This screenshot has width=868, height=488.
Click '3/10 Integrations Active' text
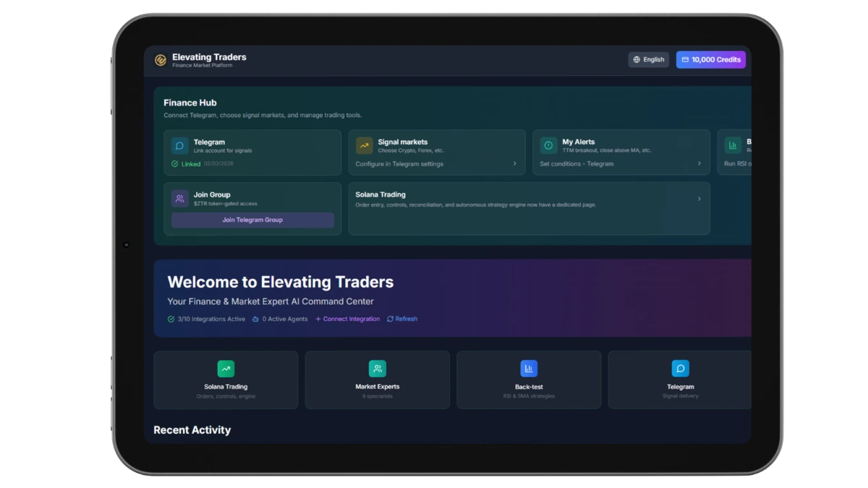pos(211,319)
